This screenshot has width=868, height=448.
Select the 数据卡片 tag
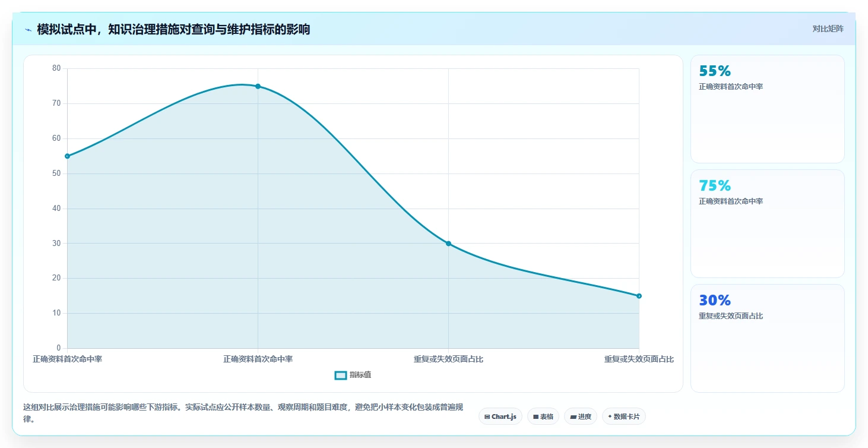623,417
